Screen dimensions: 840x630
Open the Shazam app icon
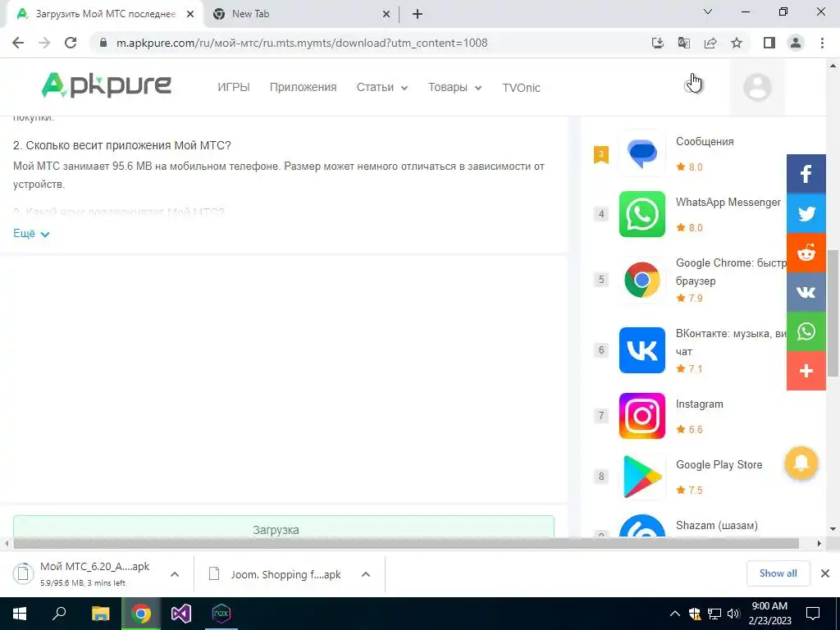(641, 526)
